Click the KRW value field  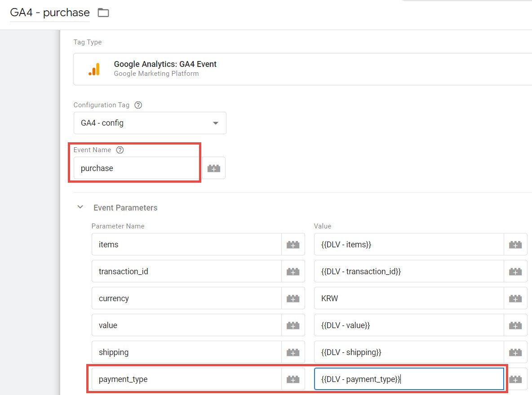pyautogui.click(x=409, y=298)
